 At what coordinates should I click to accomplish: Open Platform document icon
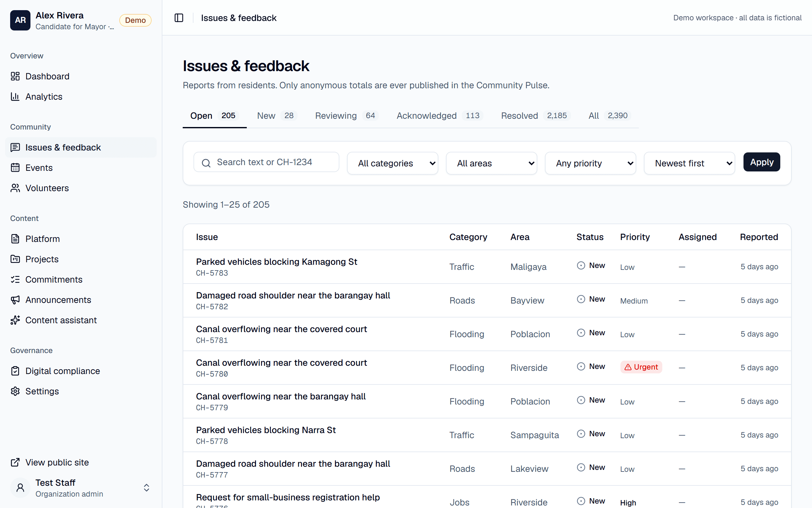coord(15,239)
